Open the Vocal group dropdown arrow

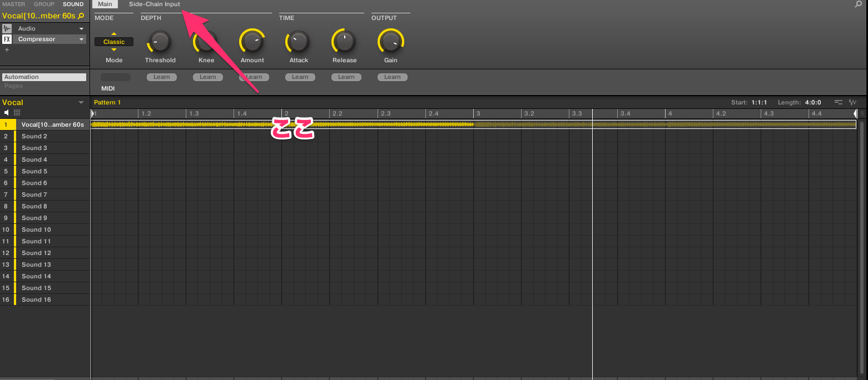81,103
